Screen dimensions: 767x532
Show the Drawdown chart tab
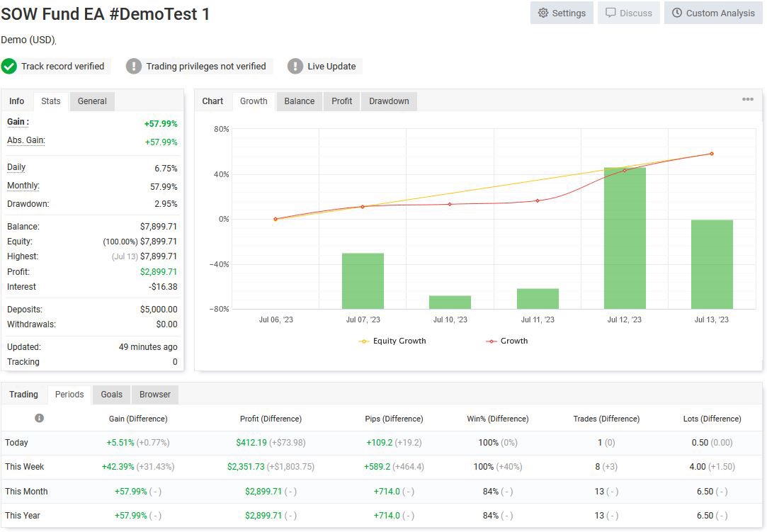(x=389, y=101)
